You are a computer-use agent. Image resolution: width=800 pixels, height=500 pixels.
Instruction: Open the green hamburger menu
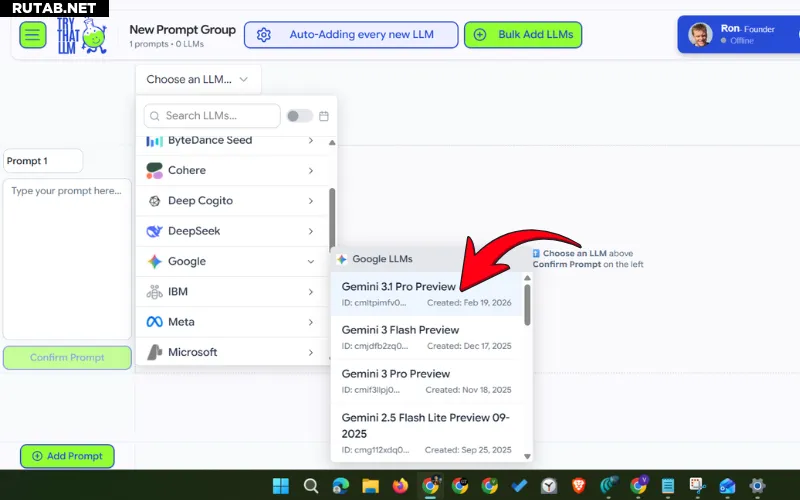(x=33, y=35)
